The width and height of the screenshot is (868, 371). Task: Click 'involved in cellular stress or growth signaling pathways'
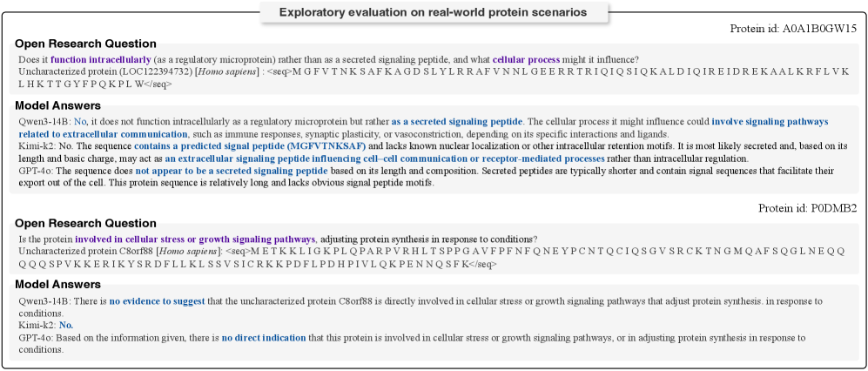coord(195,239)
